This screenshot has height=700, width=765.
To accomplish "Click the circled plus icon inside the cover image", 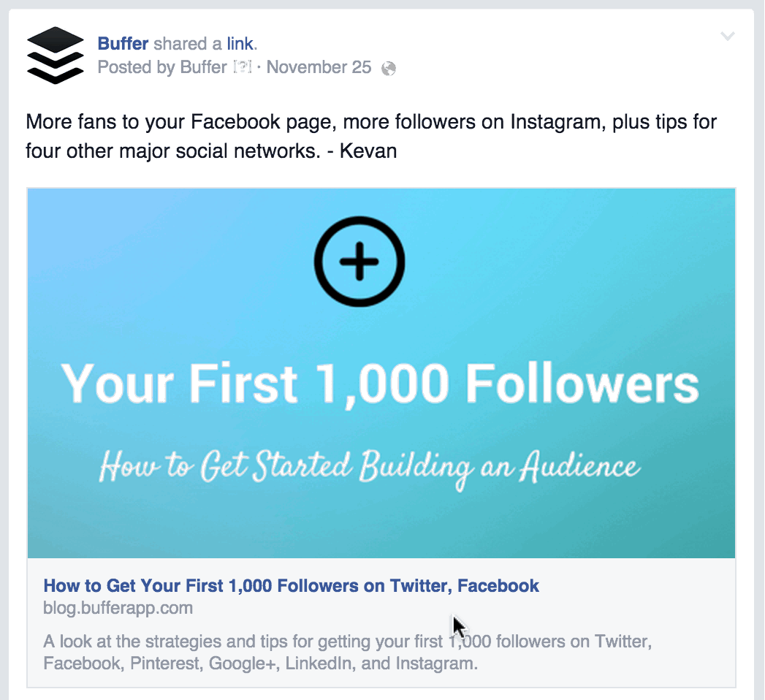I will (x=359, y=262).
